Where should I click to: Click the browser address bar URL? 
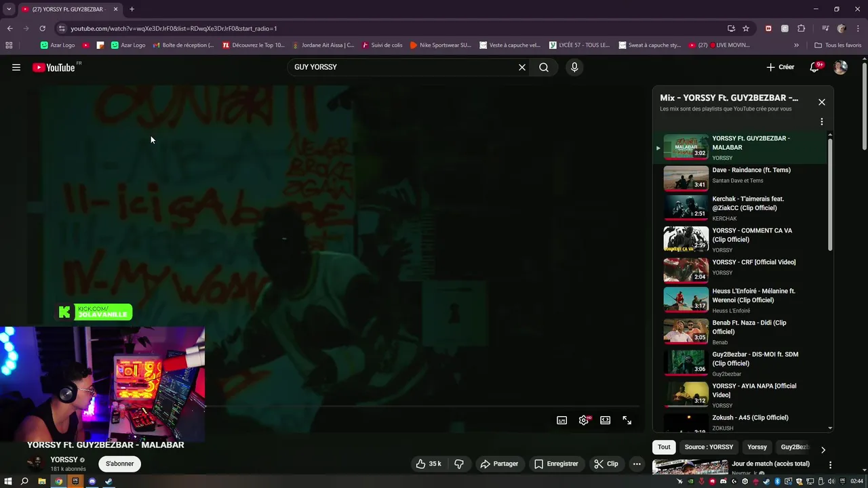pyautogui.click(x=174, y=28)
